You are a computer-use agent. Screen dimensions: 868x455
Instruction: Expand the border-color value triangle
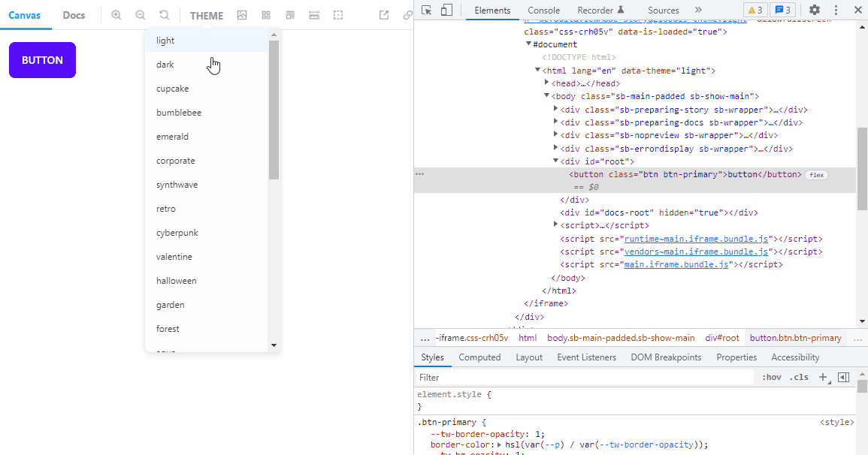click(499, 444)
